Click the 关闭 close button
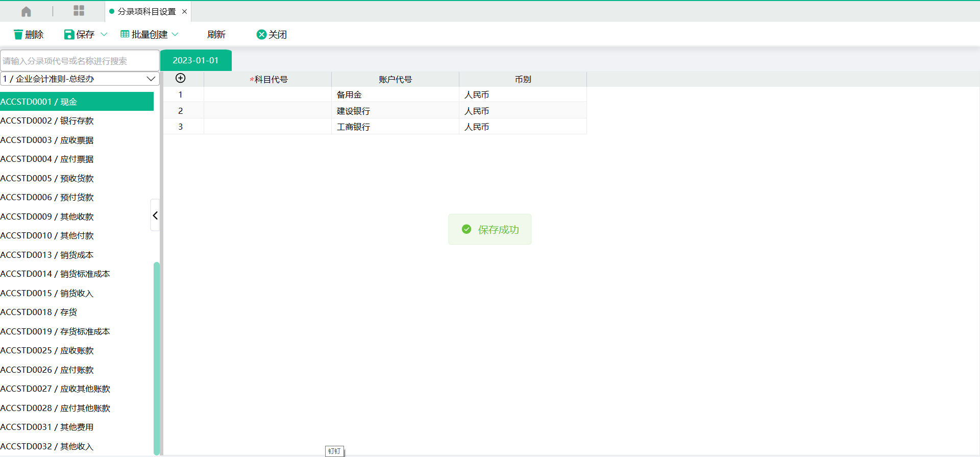 coord(272,34)
